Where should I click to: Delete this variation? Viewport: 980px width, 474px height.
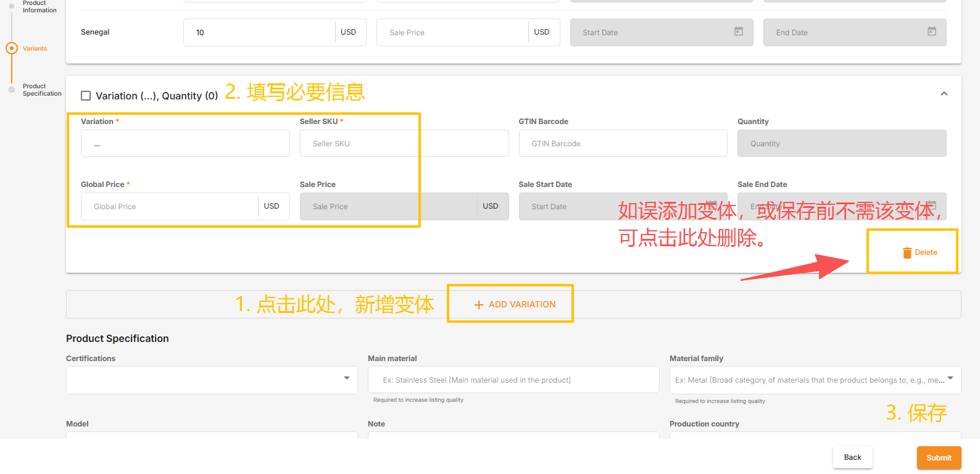(x=920, y=252)
